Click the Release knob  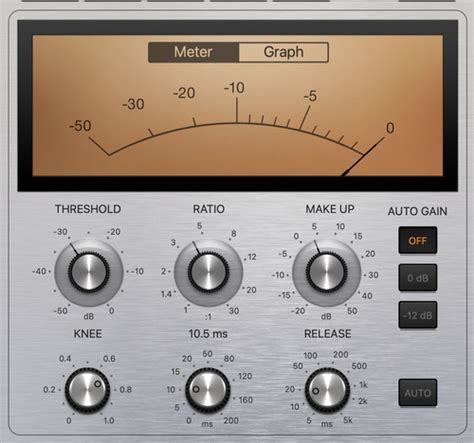(x=327, y=390)
